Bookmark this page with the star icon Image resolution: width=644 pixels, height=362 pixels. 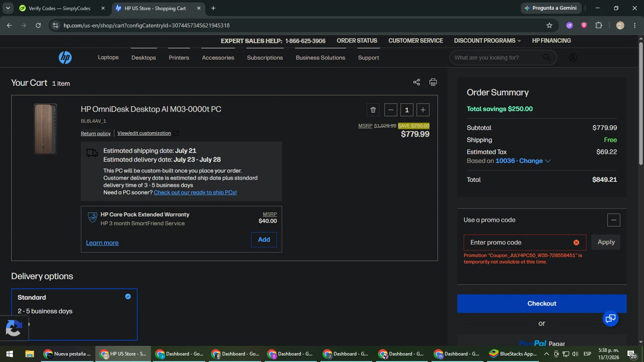tap(549, 25)
